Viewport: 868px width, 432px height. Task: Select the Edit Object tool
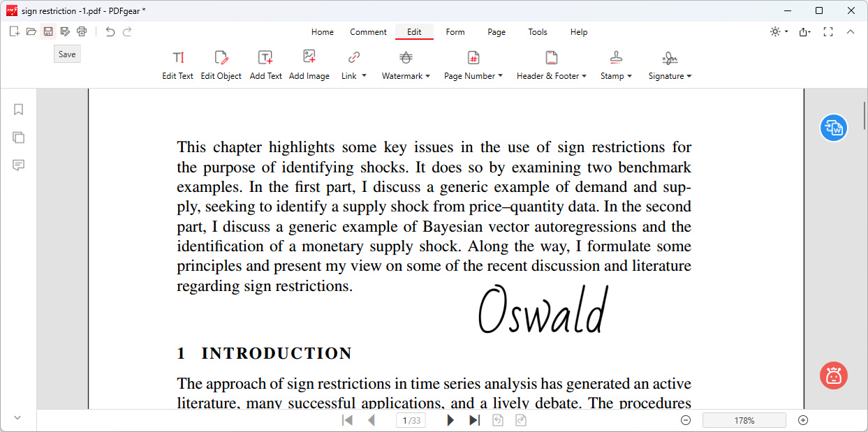coord(221,64)
